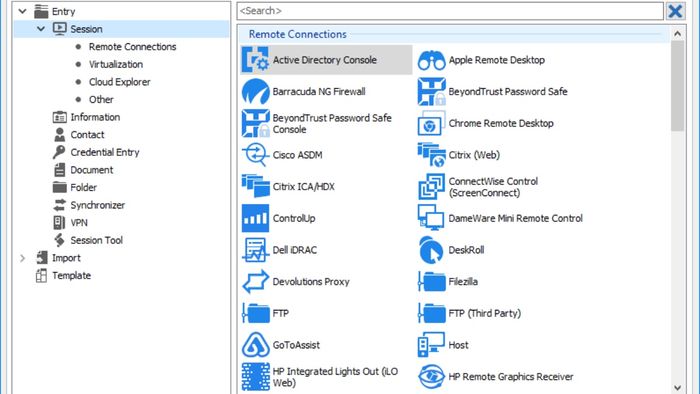
Task: Pick the GoToAssist icon
Action: [x=255, y=345]
